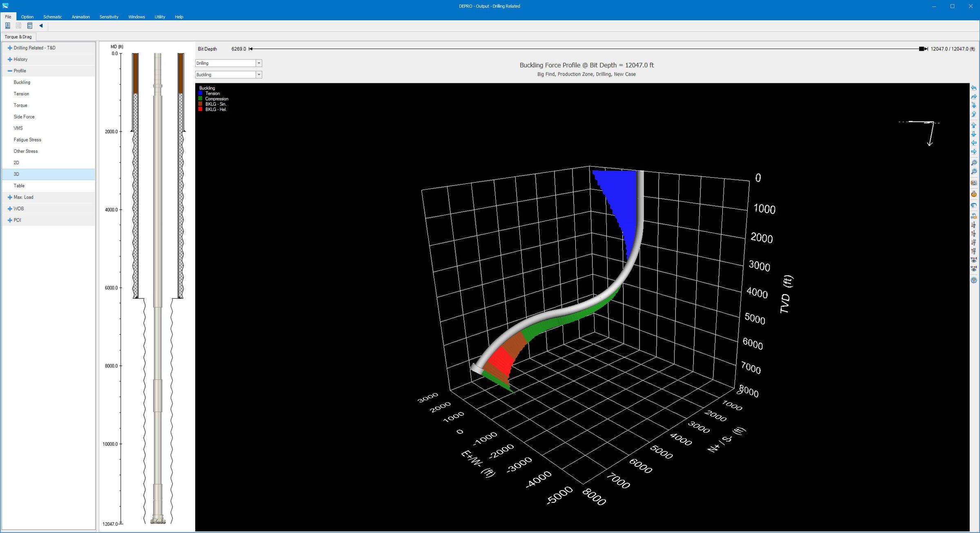Click the rotate-right curved arrow on the right toolbar
The width and height of the screenshot is (980, 533).
pos(974,97)
